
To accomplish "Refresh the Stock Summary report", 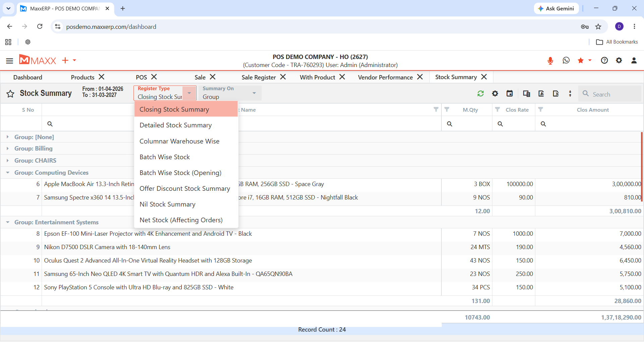I will click(481, 94).
